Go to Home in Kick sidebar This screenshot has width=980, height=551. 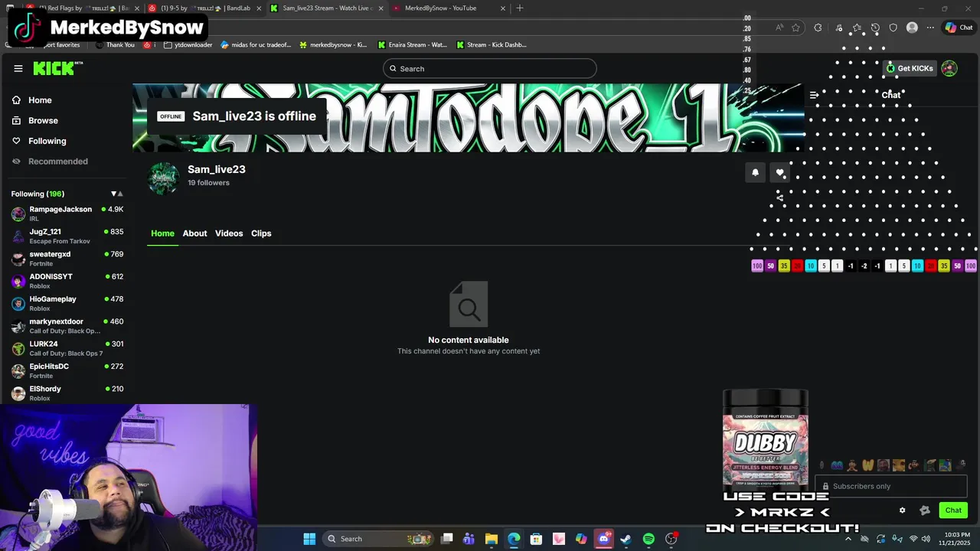point(32,100)
